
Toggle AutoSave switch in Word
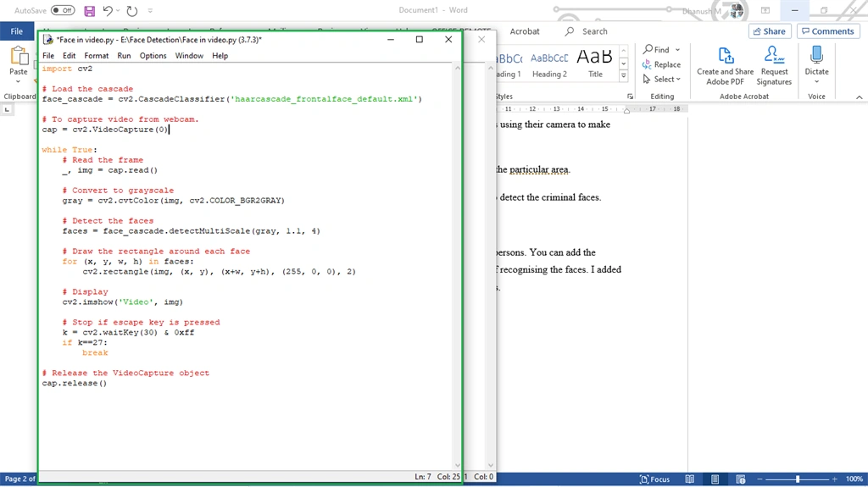pos(63,10)
